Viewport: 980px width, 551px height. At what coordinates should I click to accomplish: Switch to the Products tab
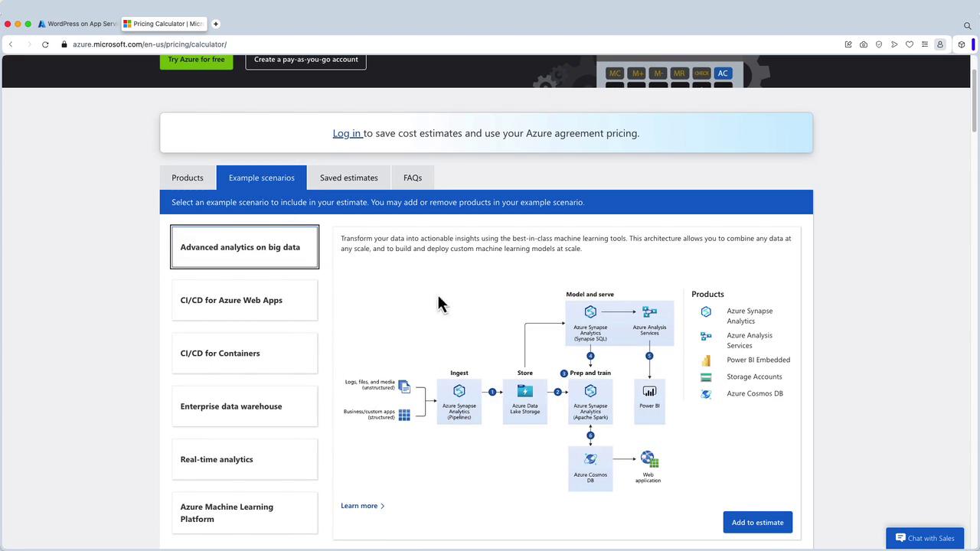[x=188, y=178]
